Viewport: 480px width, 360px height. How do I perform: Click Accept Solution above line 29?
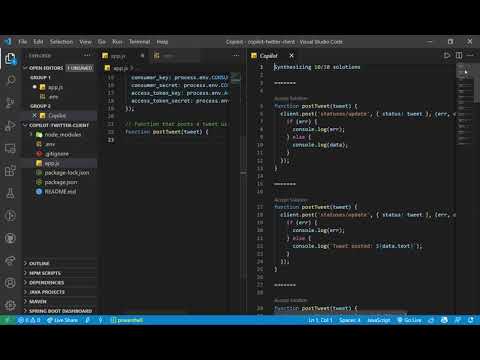(x=291, y=300)
